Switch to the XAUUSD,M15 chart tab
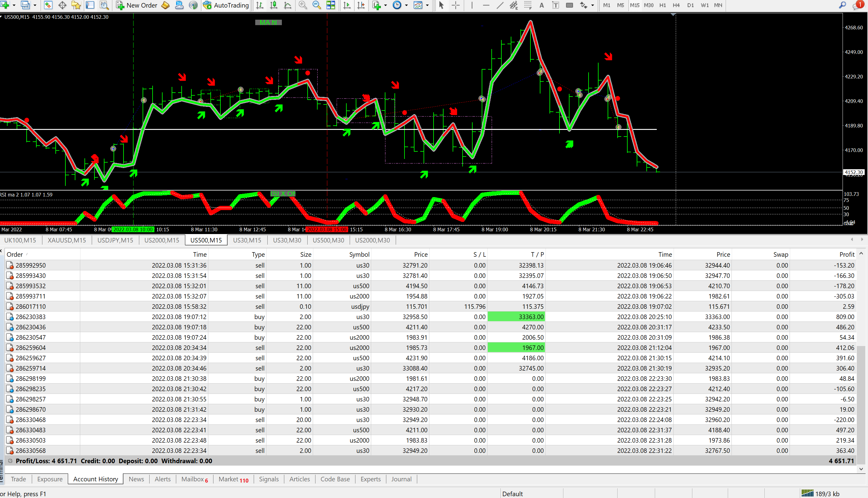Screen dimensions: 868x498 point(67,240)
